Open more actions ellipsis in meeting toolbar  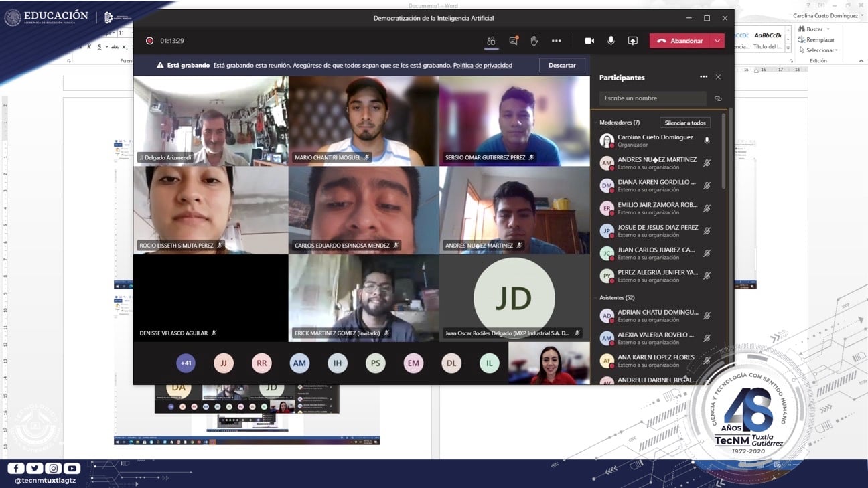click(x=557, y=41)
